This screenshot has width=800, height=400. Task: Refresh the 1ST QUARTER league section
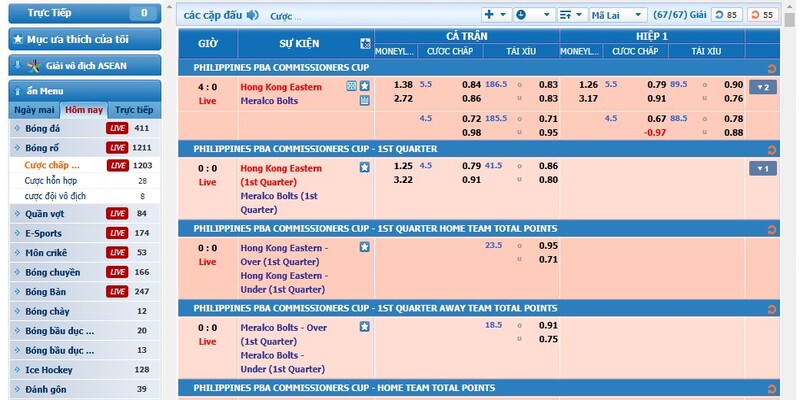pos(771,149)
